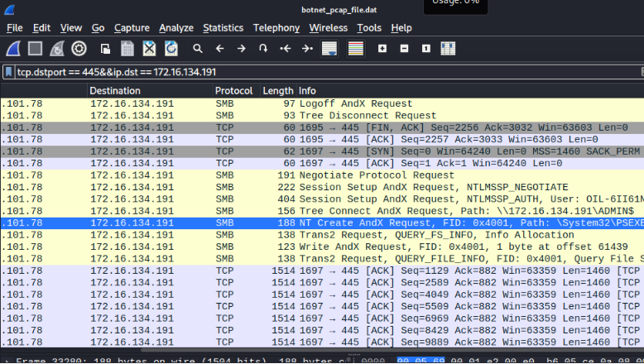This screenshot has width=644, height=364.
Task: Click the Wireshark logo in title bar
Action: pyautogui.click(x=9, y=10)
